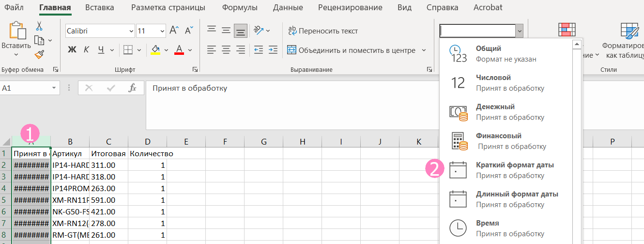
Task: Select Краткий формат даты
Action: 506,170
